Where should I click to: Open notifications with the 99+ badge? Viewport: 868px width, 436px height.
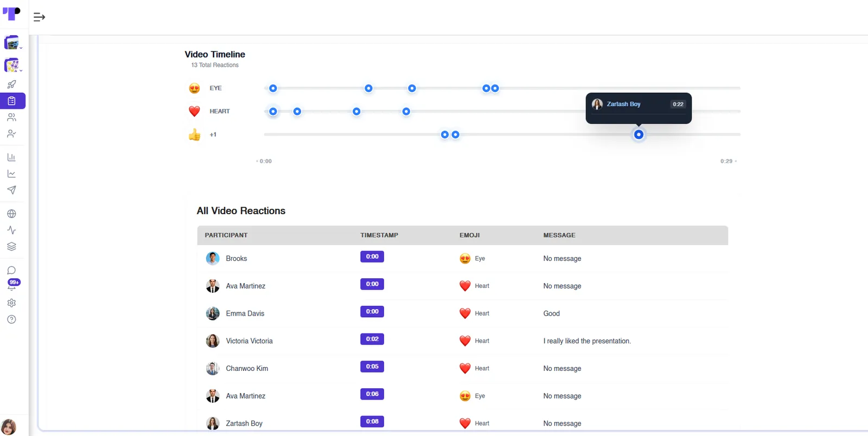(13, 284)
